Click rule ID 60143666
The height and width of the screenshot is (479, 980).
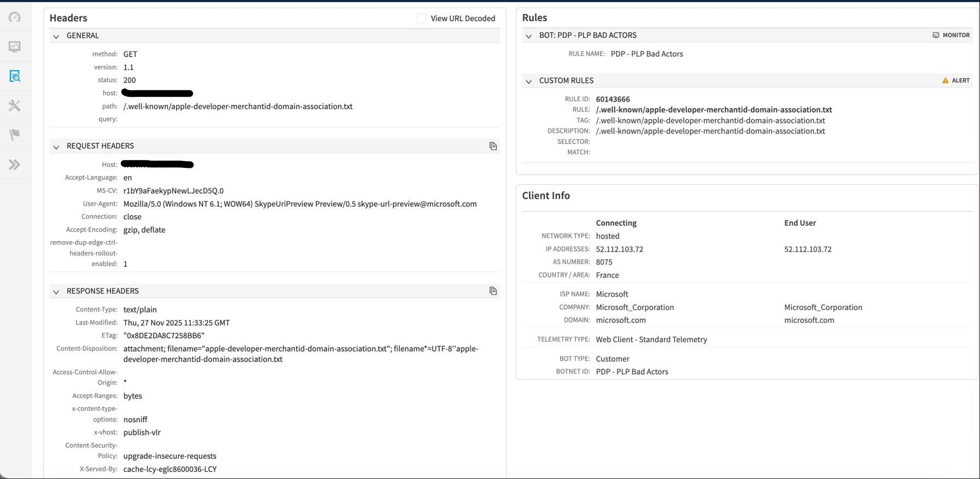[x=612, y=99]
